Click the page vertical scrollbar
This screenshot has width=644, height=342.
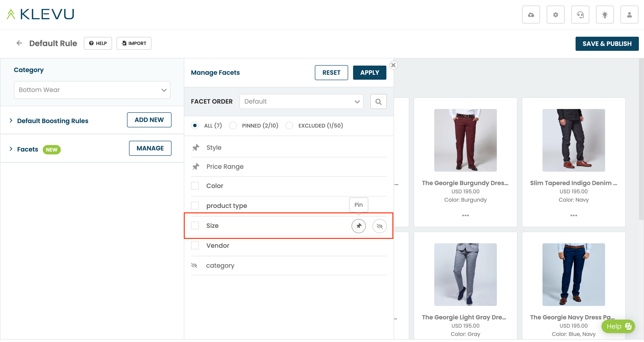[x=641, y=139]
